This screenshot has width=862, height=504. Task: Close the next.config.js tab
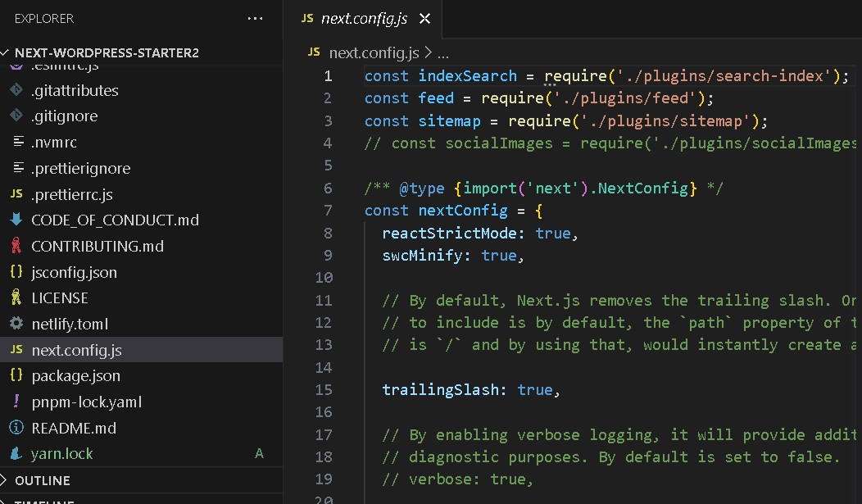pyautogui.click(x=424, y=18)
